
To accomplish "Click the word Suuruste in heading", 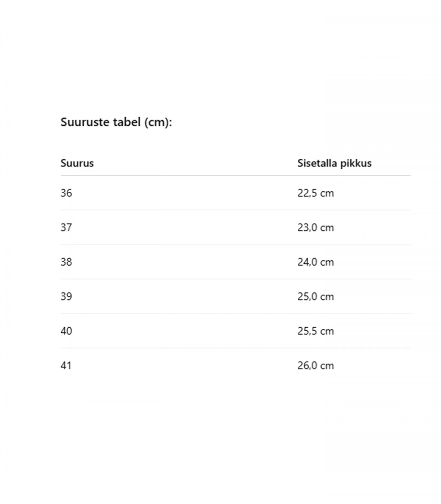I will [85, 122].
